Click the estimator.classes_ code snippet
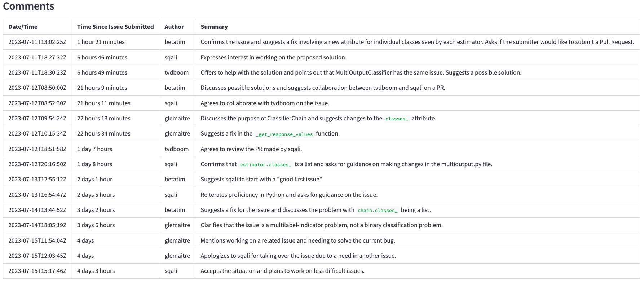The image size is (644, 283). [265, 164]
